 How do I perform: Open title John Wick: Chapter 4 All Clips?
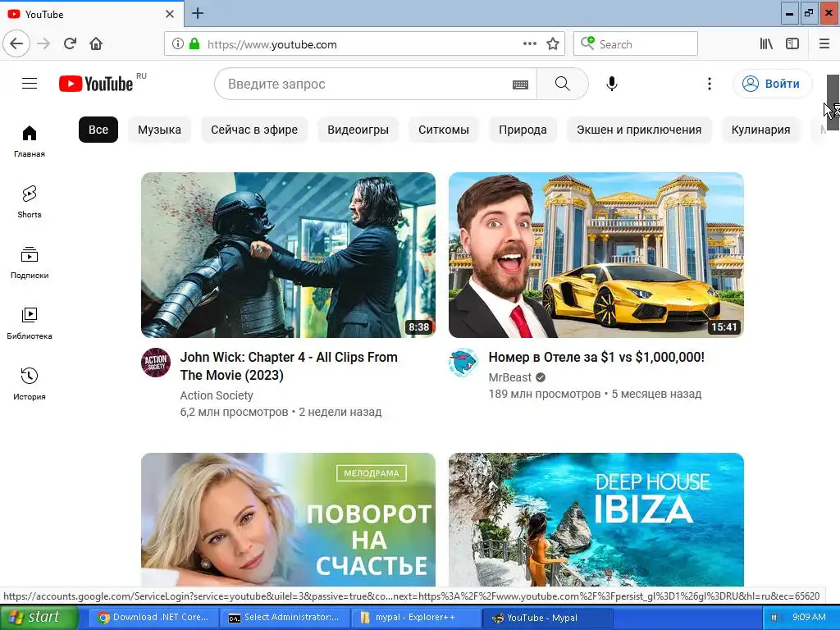(289, 366)
